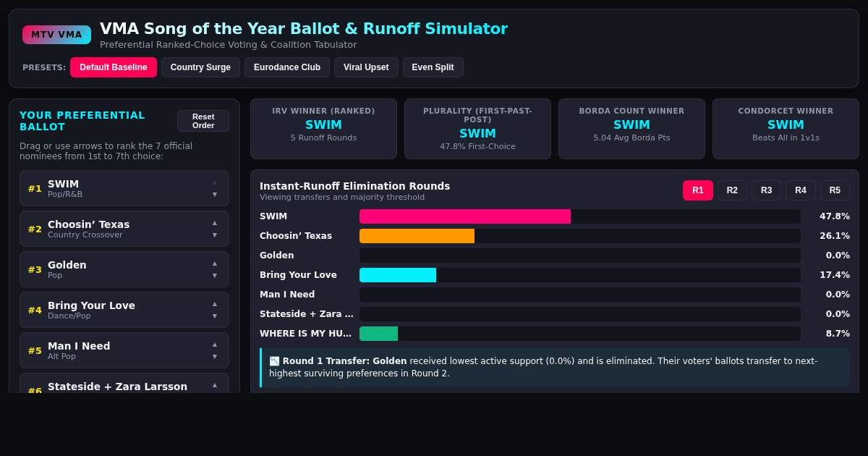Click VMA Song of the Year title
868x456 pixels.
point(304,29)
